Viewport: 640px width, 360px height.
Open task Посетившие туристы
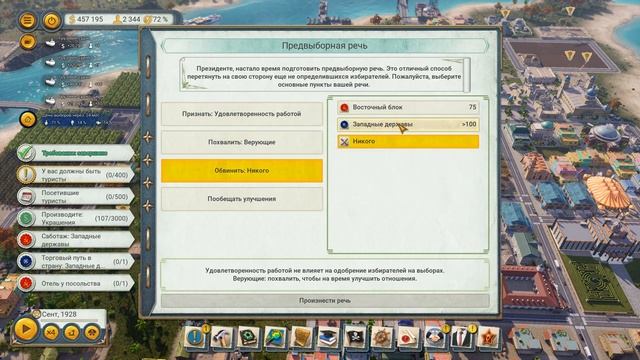point(76,196)
